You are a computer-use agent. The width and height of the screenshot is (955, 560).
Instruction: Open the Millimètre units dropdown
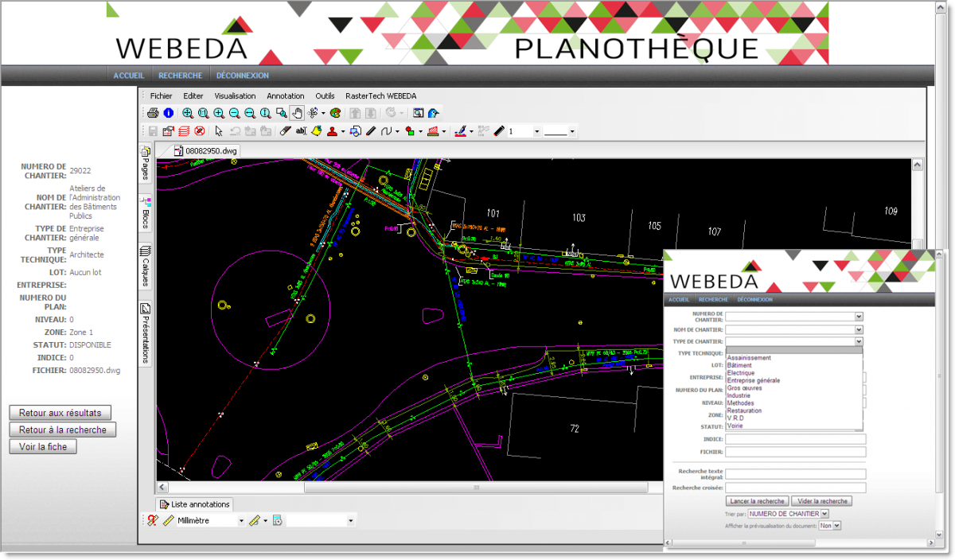tap(241, 521)
